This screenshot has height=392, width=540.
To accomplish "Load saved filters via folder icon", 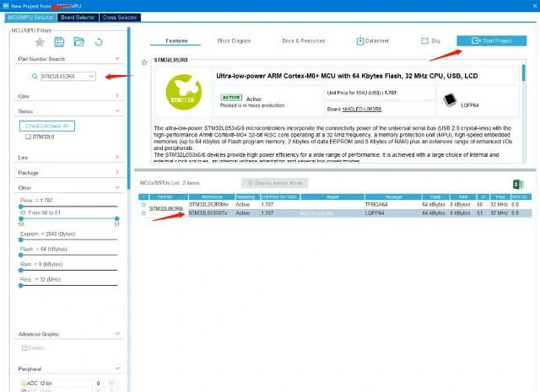I will [x=79, y=42].
